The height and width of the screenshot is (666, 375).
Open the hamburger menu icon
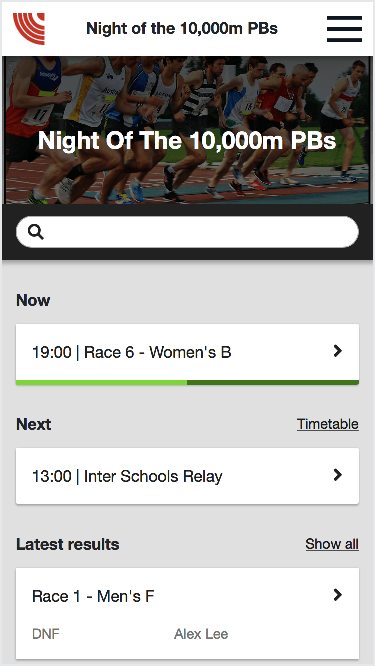344,29
